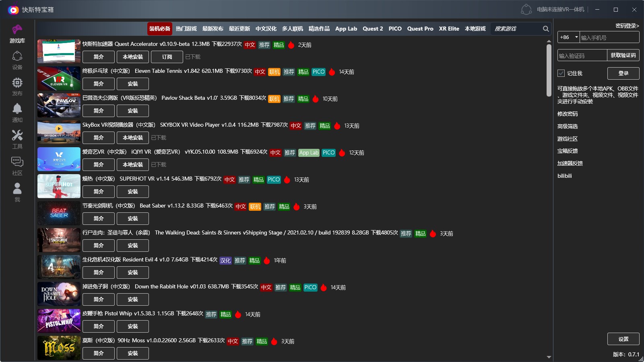Click the Beat Saber game thumbnail
Viewport: 644px width, 362px height.
[59, 213]
